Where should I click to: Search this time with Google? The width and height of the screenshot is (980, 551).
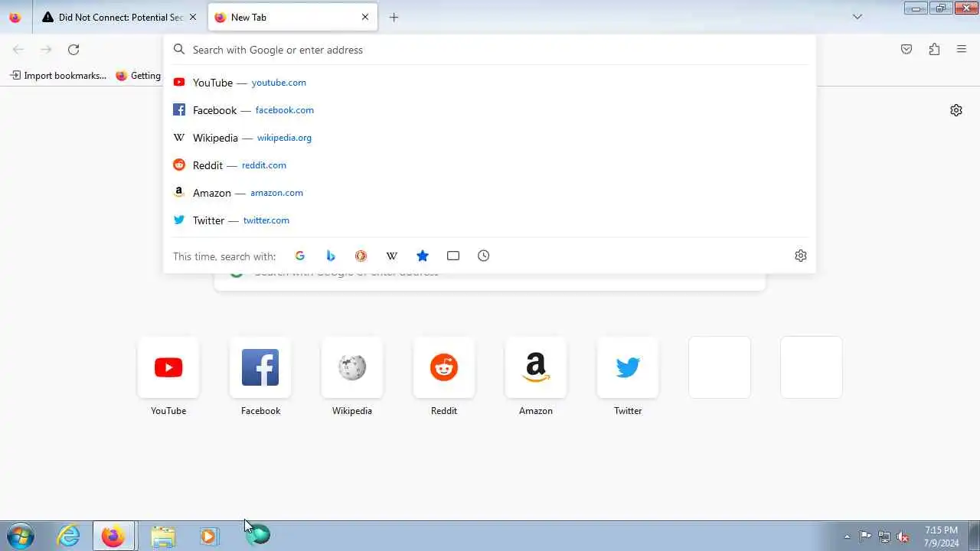(300, 256)
